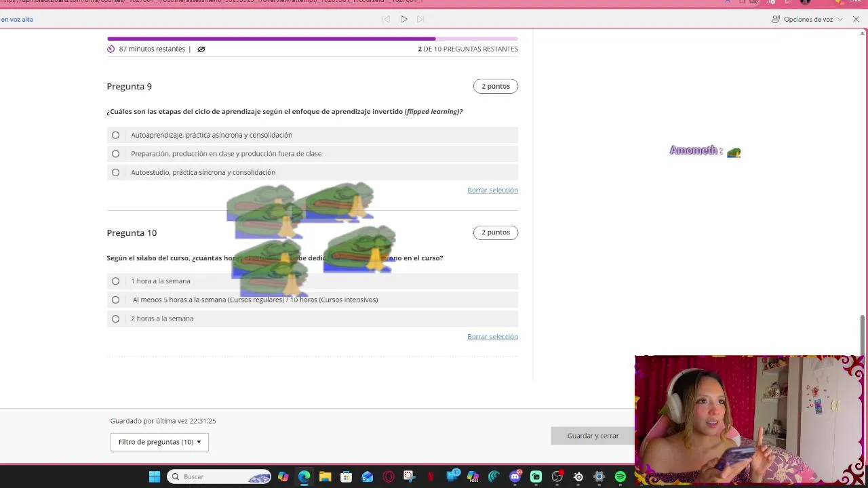Clear the selection for Pregunta 9
Image resolution: width=868 pixels, height=488 pixels.
click(492, 190)
